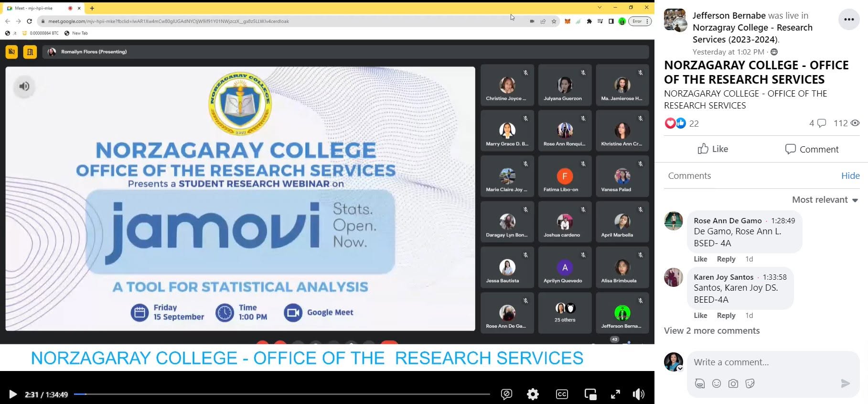
Task: View 2 more comments
Action: pyautogui.click(x=712, y=331)
